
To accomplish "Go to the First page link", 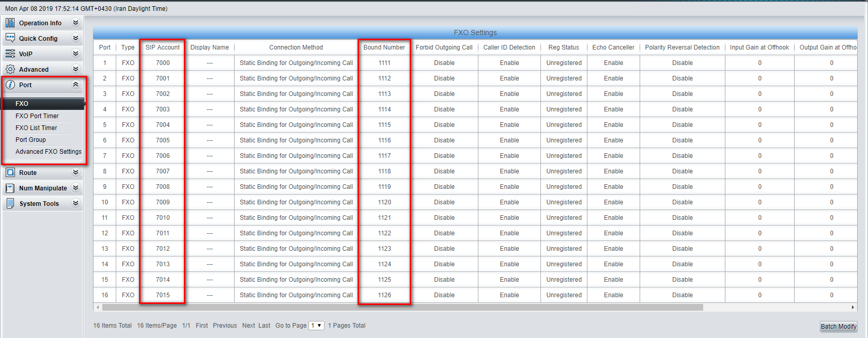I will click(202, 326).
